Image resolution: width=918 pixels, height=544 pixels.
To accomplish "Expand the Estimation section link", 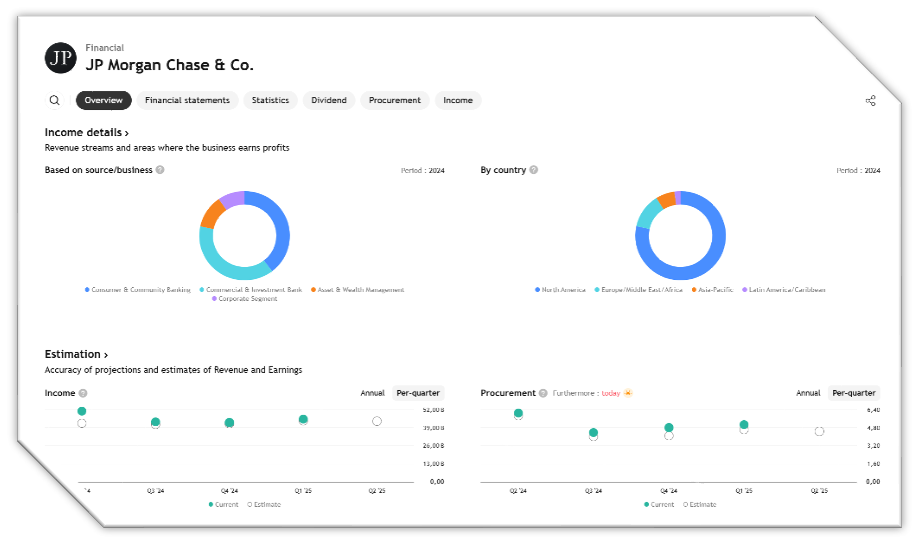I will pos(76,354).
